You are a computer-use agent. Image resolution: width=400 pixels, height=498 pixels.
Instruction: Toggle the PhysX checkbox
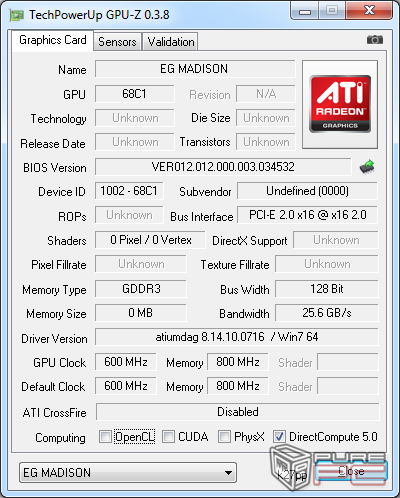point(224,436)
